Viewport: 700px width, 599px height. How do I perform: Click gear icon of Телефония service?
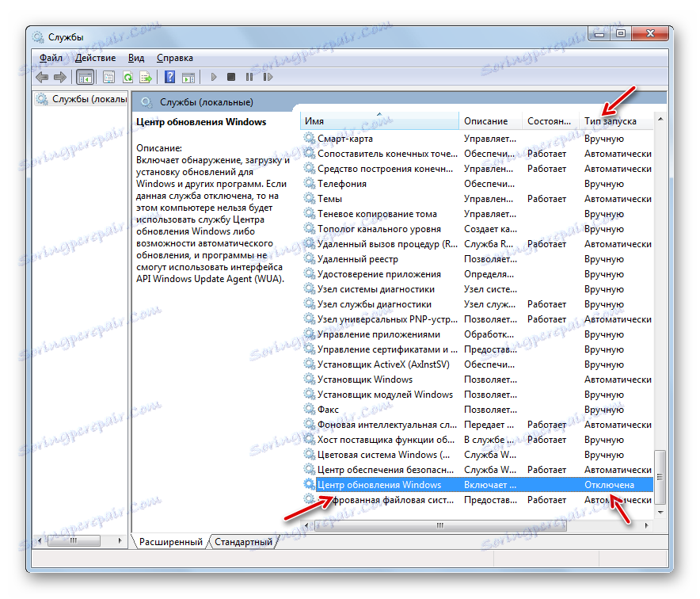(x=310, y=183)
